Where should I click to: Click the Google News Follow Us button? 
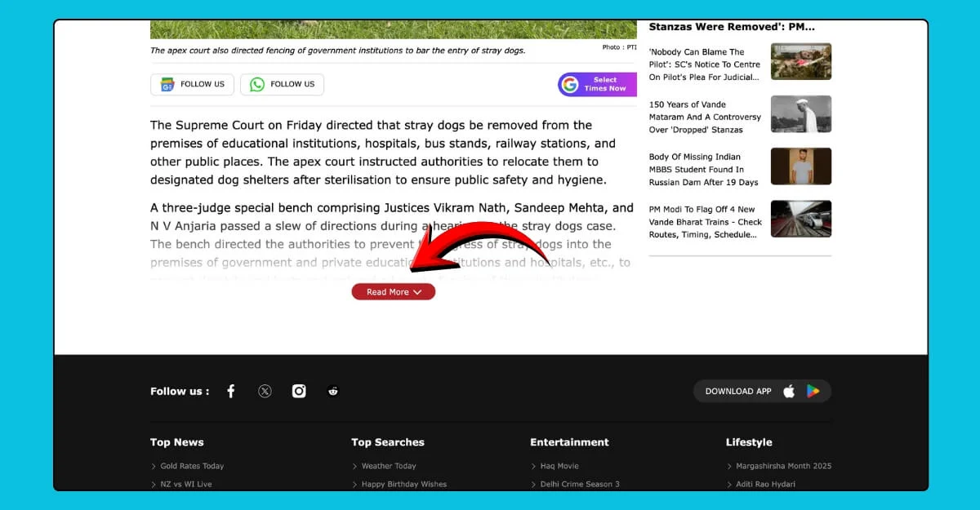[x=192, y=84]
